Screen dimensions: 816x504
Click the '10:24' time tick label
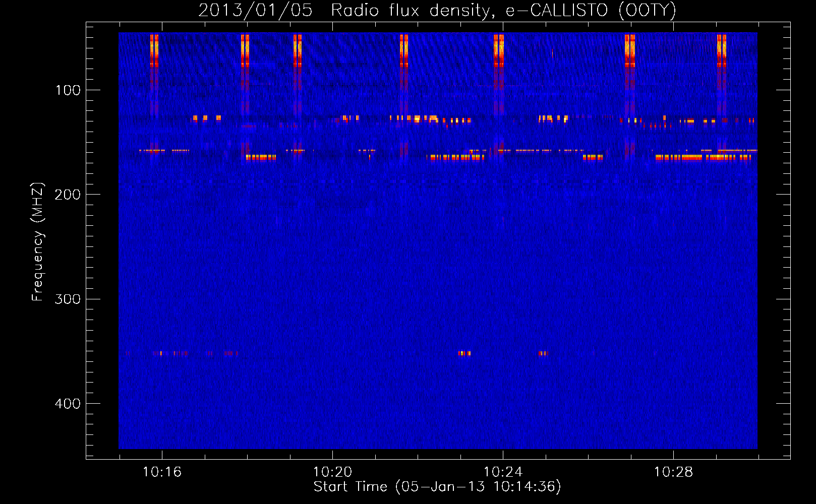[503, 472]
